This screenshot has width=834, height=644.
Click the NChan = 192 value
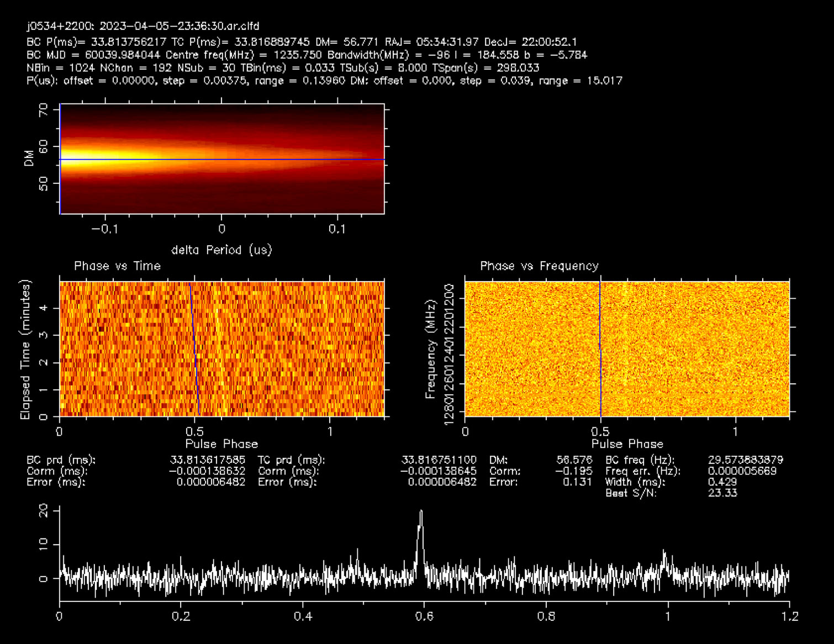[136, 68]
